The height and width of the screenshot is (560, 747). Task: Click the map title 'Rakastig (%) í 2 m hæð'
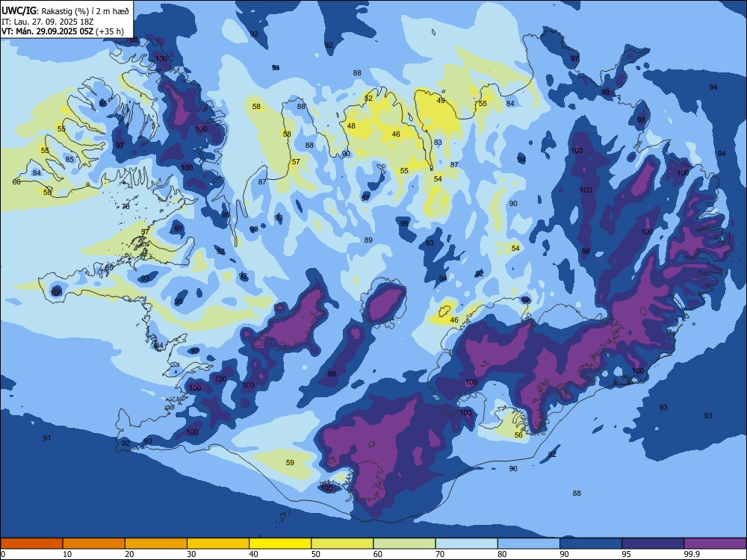86,11
